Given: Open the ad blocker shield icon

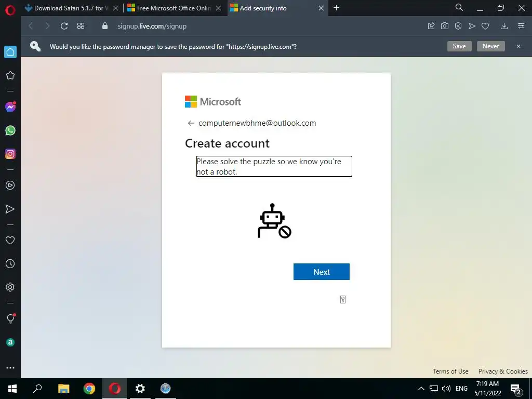Looking at the screenshot, I should pyautogui.click(x=458, y=26).
